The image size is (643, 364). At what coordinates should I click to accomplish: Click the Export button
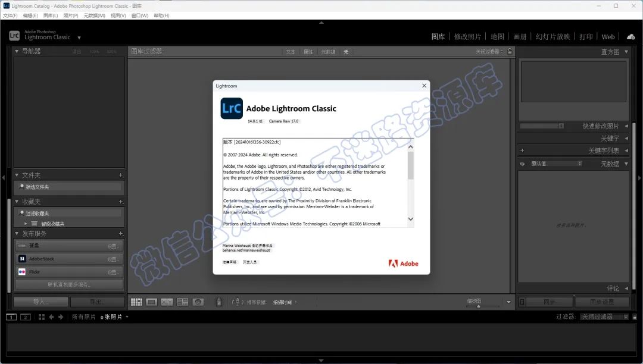[x=98, y=302]
